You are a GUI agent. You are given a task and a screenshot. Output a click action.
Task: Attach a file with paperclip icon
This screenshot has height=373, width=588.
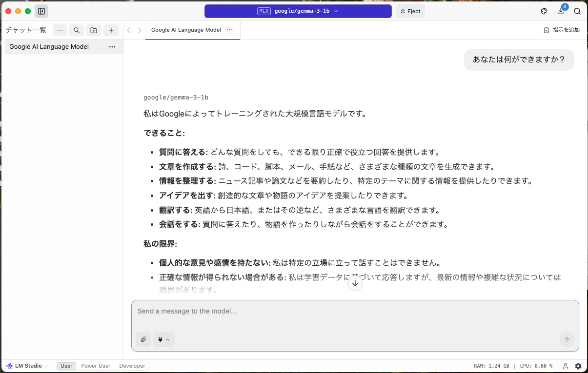pos(143,339)
